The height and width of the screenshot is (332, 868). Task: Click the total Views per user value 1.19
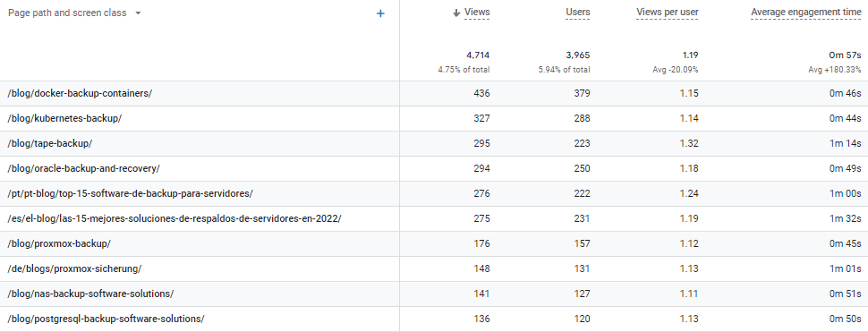pyautogui.click(x=690, y=55)
